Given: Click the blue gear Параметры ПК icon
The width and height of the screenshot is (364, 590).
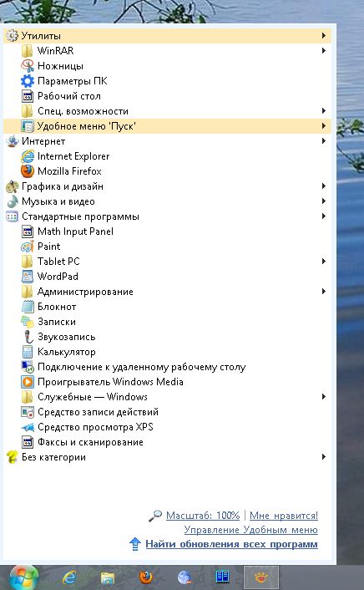Looking at the screenshot, I should point(27,81).
